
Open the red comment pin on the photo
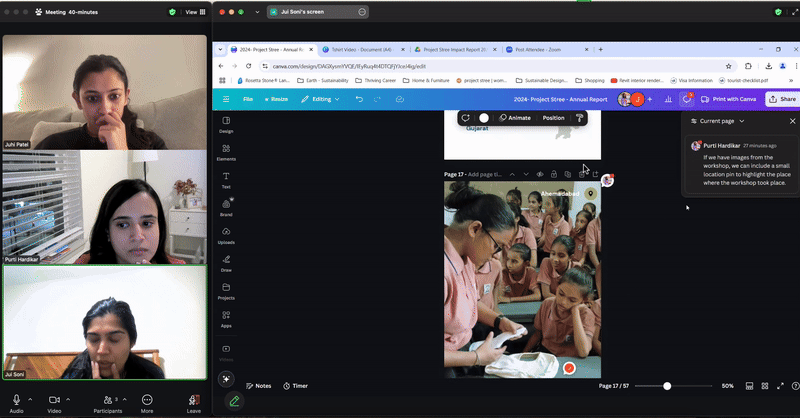pos(569,368)
